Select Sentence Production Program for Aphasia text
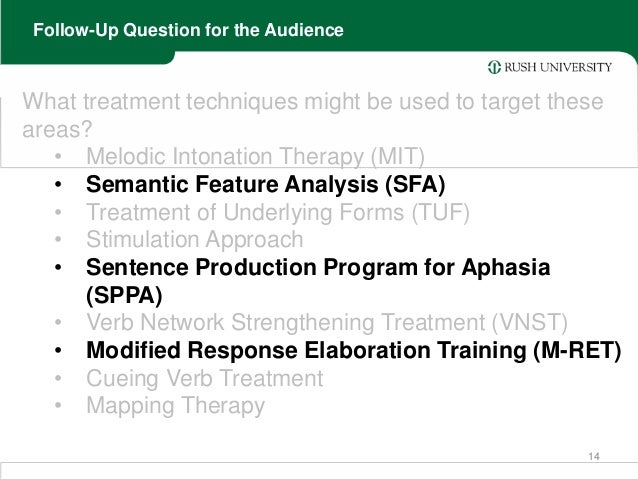Viewport: 638px width, 479px height. coord(318,267)
